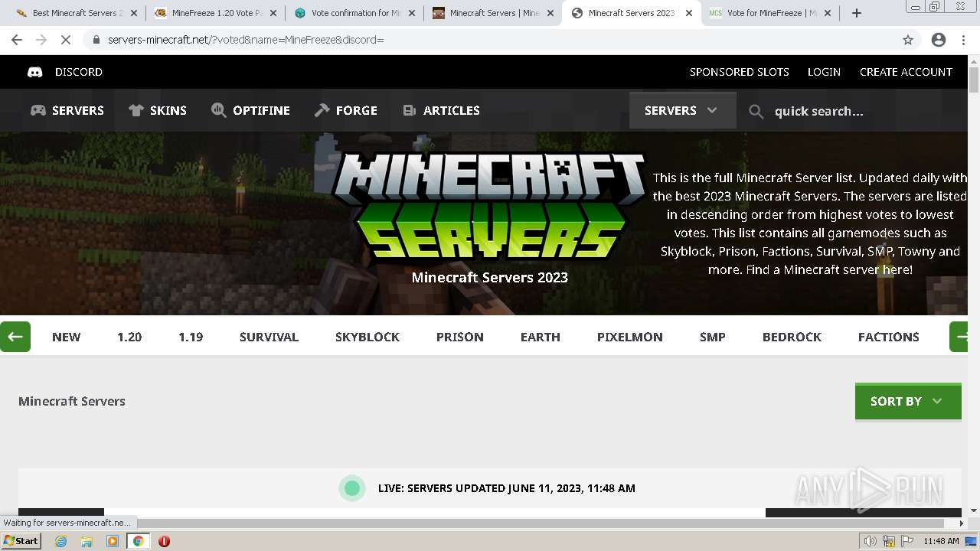Close the Best Minecraft Servers tab
The height and width of the screenshot is (551, 980).
pos(134,13)
